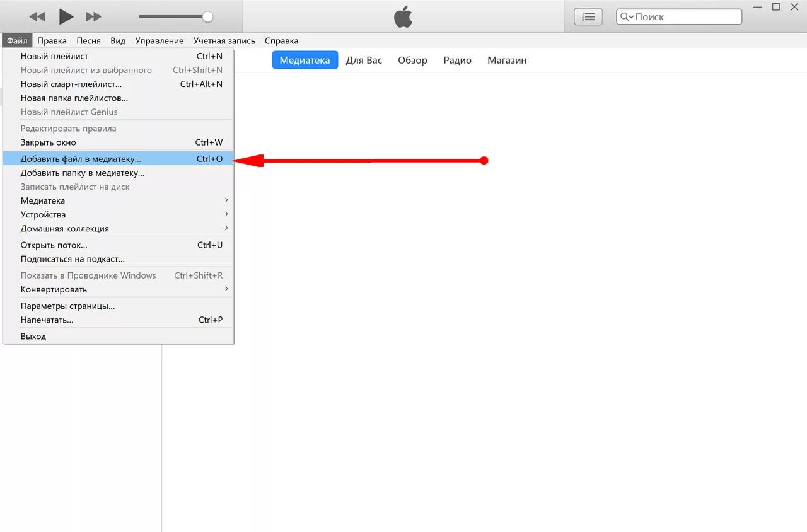Switch to the Обзор tab
The width and height of the screenshot is (807, 532).
pos(412,61)
